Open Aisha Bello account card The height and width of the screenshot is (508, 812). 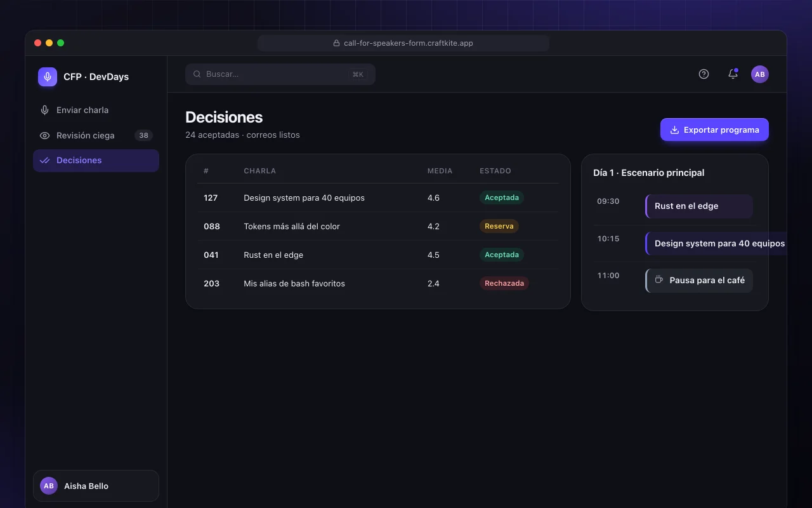(x=96, y=486)
